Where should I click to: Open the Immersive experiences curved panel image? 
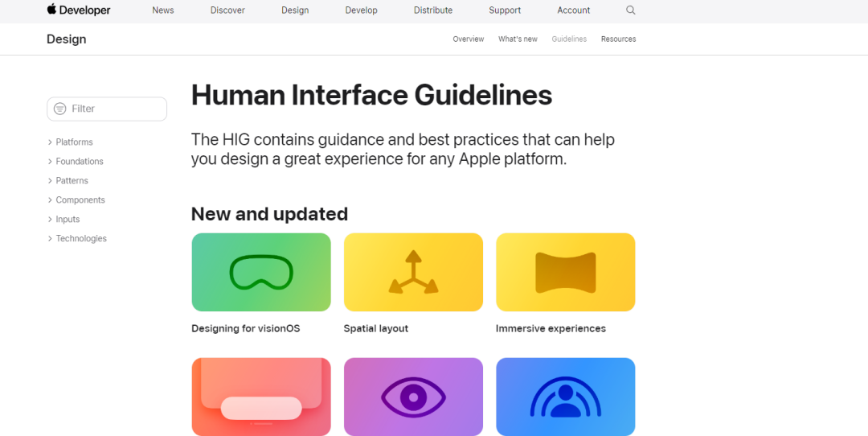coord(566,272)
